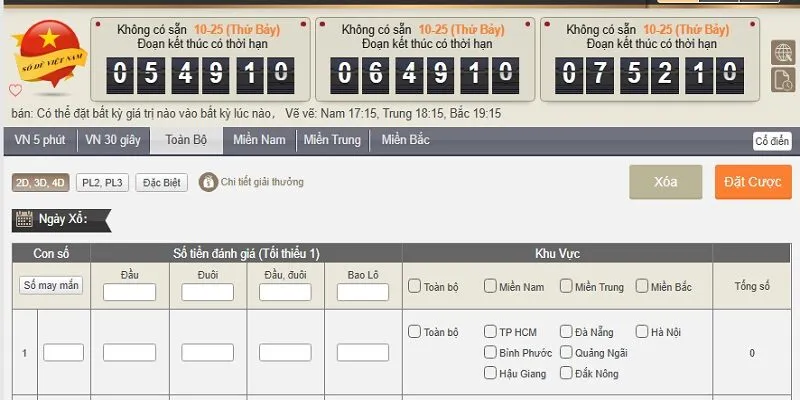Select the Đặc Biệt bet type
Screen dimensions: 800x400
(162, 183)
